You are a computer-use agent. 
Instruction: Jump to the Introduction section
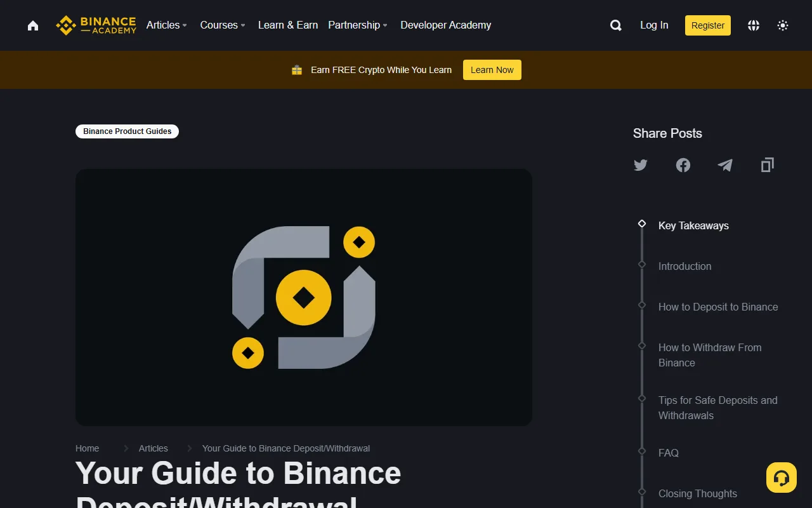(685, 266)
